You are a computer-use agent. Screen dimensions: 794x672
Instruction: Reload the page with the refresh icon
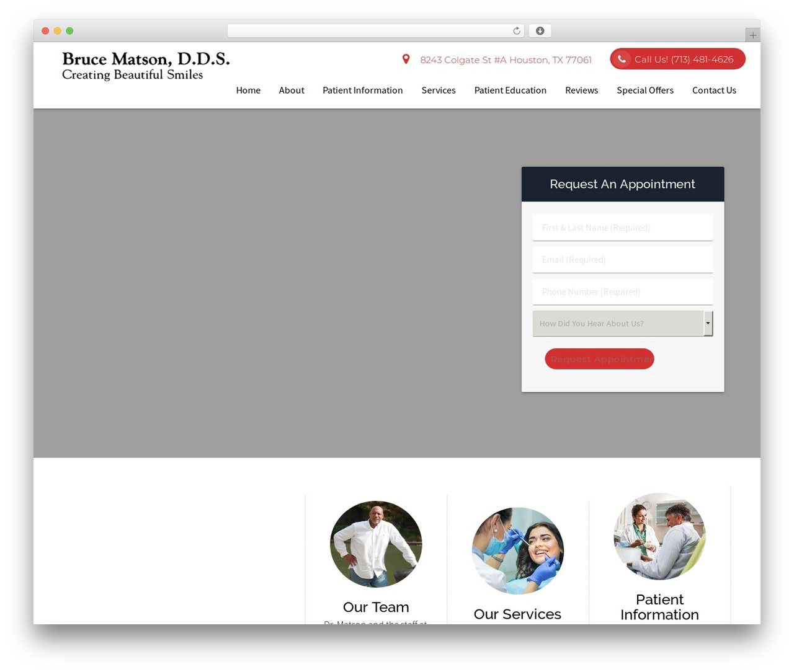pyautogui.click(x=516, y=31)
